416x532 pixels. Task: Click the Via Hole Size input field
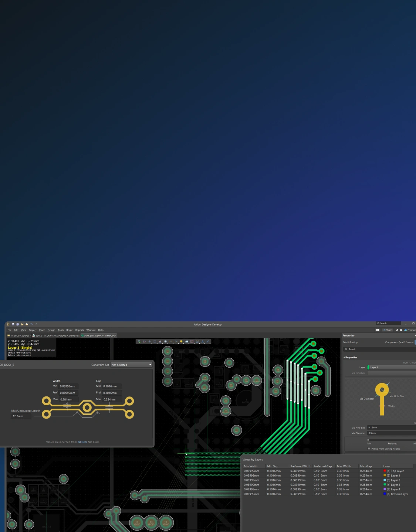(391, 428)
